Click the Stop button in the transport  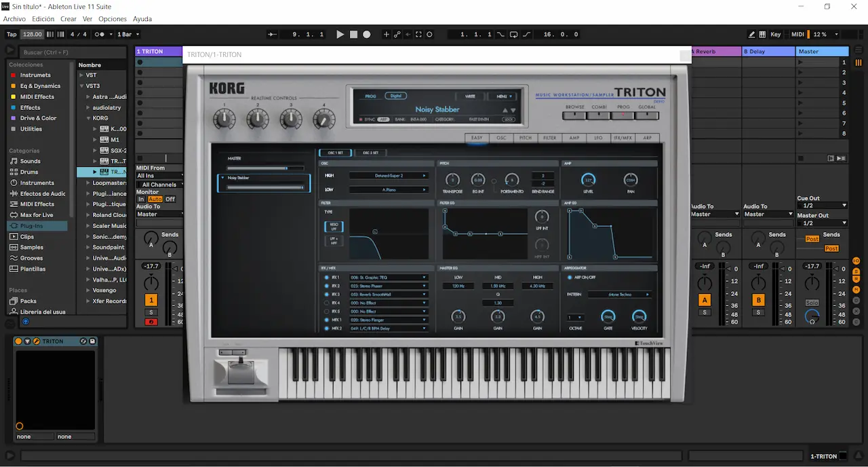353,34
